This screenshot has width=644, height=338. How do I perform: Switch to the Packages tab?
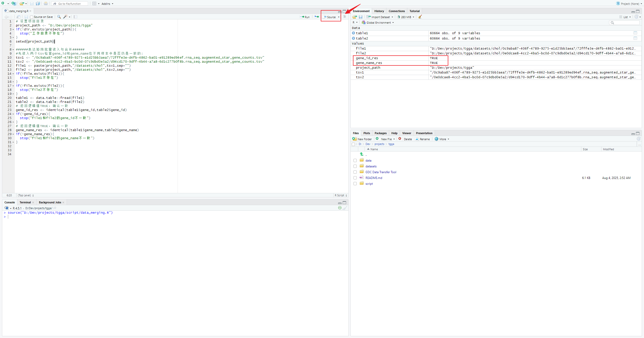click(x=380, y=133)
